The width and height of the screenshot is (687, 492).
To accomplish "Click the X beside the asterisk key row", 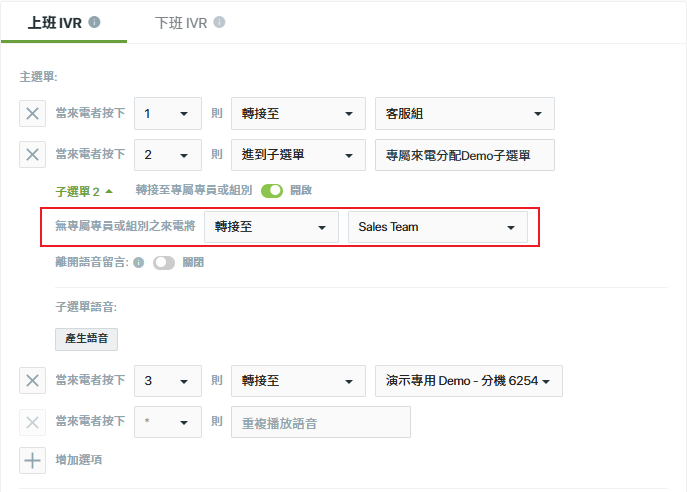I will (32, 422).
